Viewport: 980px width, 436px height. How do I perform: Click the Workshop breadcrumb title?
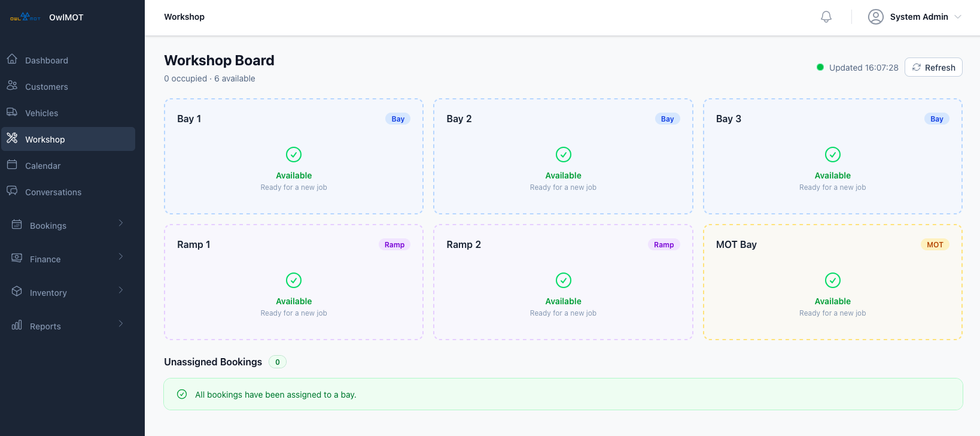click(184, 17)
